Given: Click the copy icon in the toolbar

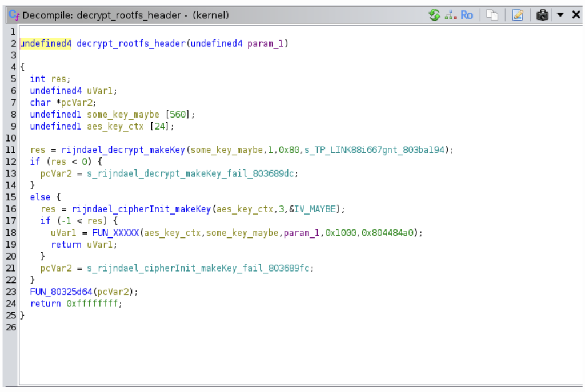Looking at the screenshot, I should coord(492,15).
